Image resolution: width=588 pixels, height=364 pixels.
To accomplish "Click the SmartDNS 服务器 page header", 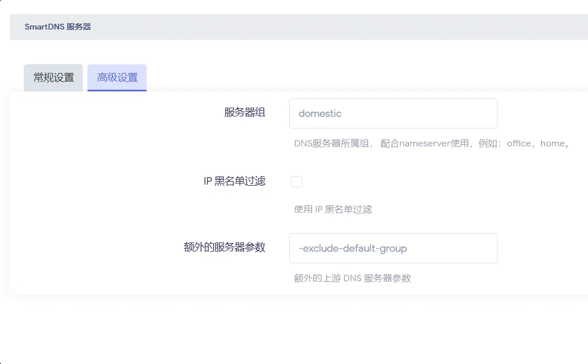I will pos(57,26).
